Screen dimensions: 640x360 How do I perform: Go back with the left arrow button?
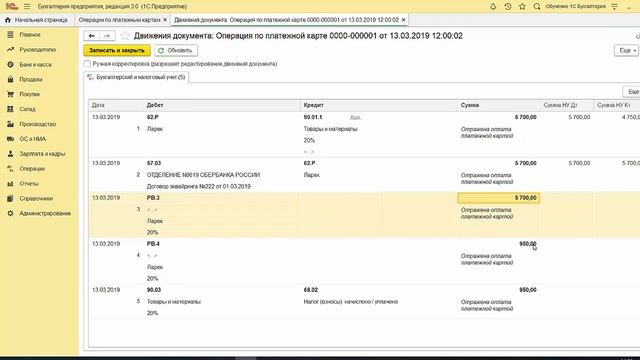[x=91, y=36]
